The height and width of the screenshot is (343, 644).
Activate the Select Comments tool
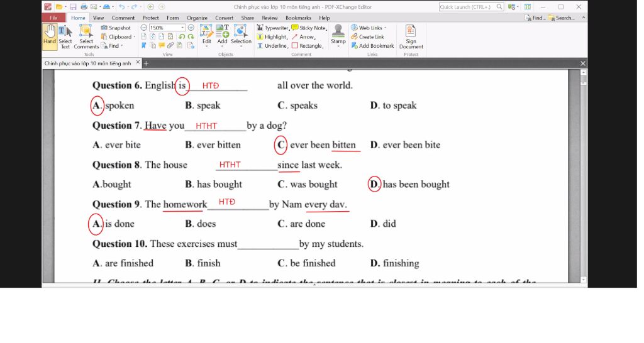click(86, 36)
